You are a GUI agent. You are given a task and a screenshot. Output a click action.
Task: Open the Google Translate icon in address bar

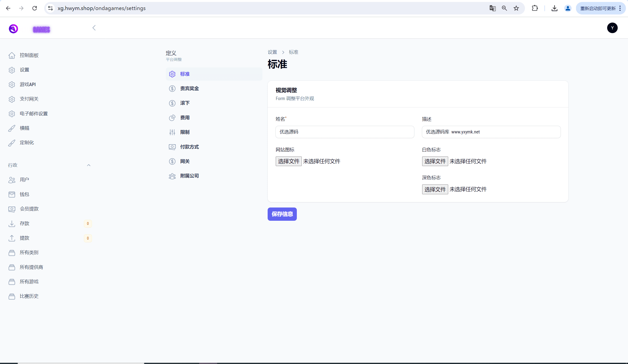click(492, 8)
